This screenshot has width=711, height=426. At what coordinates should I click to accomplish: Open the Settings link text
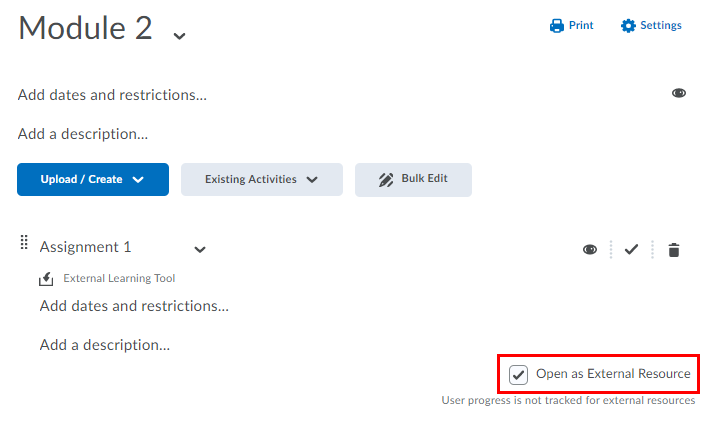pos(661,26)
